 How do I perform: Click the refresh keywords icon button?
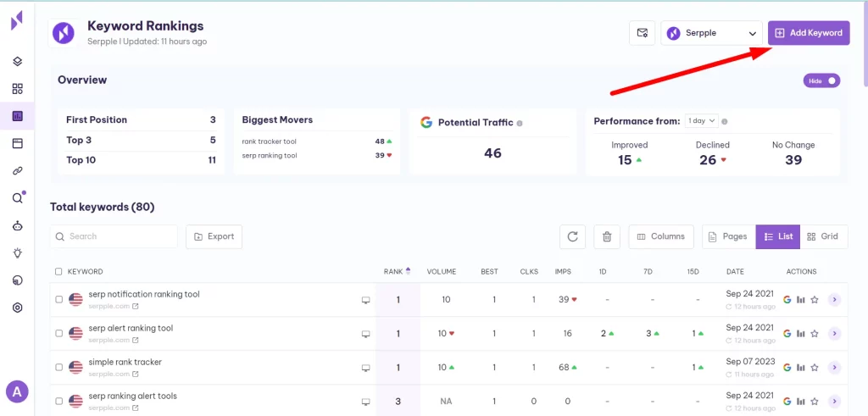[x=572, y=236]
